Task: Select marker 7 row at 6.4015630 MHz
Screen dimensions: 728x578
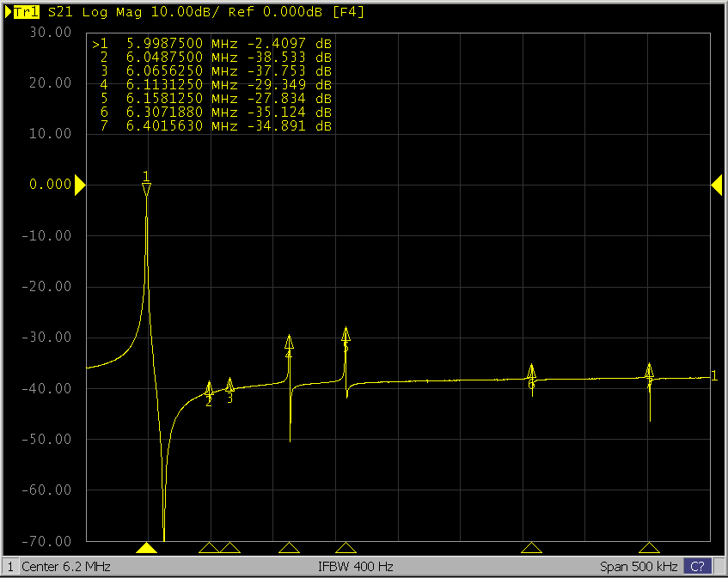Action: (x=212, y=125)
